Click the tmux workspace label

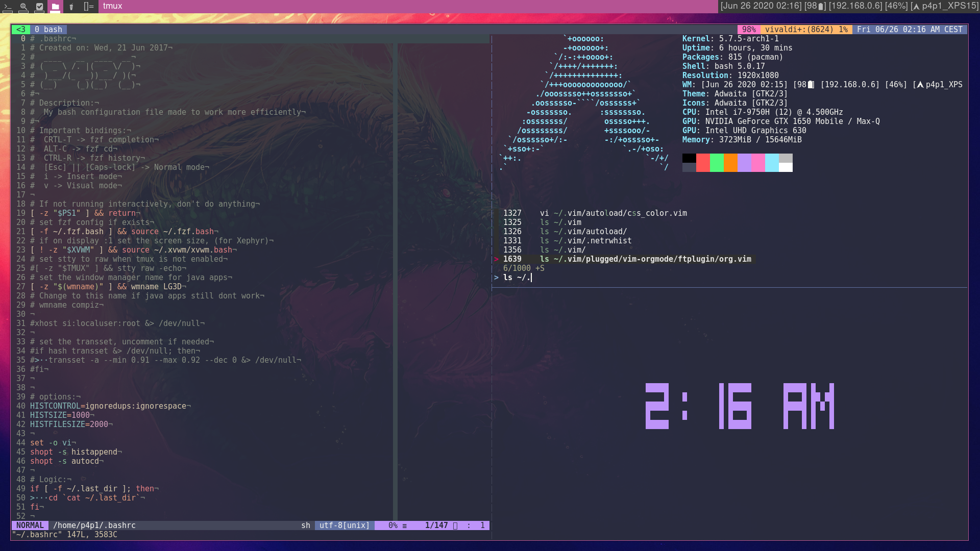pos(112,7)
